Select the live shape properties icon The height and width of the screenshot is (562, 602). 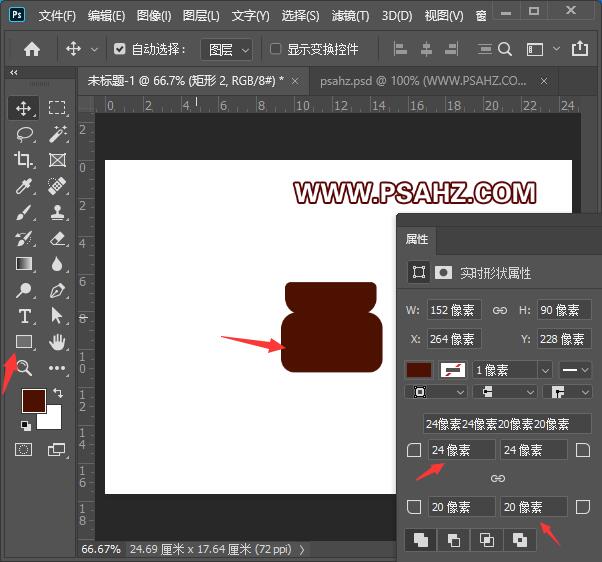[418, 273]
